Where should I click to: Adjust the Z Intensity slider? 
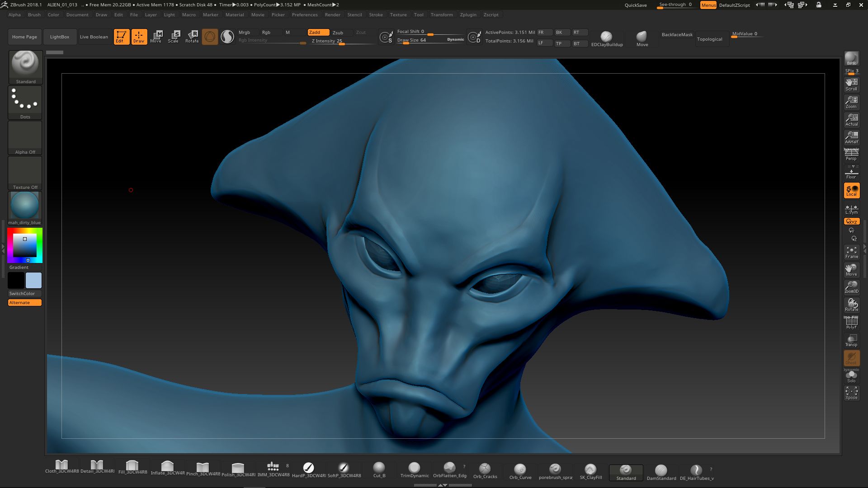[342, 41]
